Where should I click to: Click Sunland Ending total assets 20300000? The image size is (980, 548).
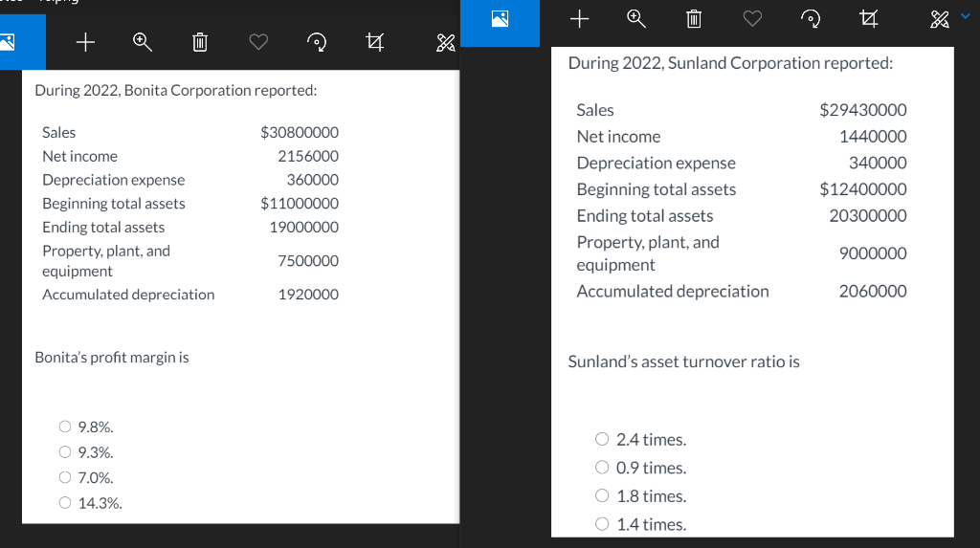(x=867, y=215)
